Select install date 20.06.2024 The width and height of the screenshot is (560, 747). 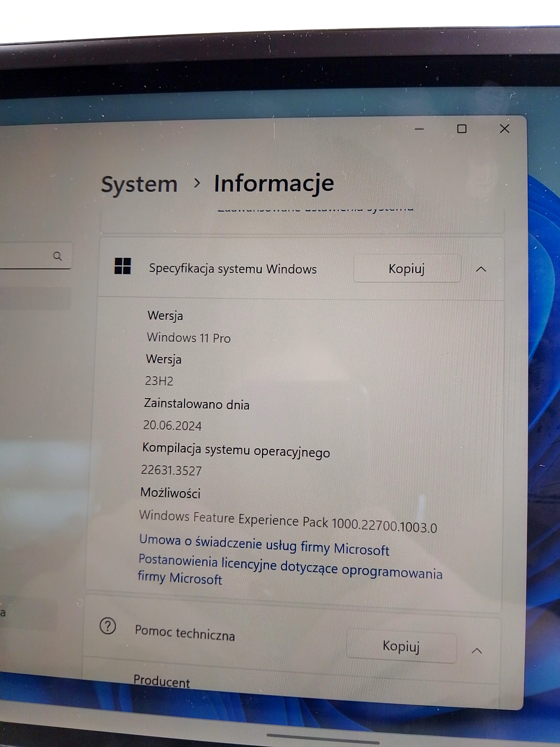[x=172, y=425]
